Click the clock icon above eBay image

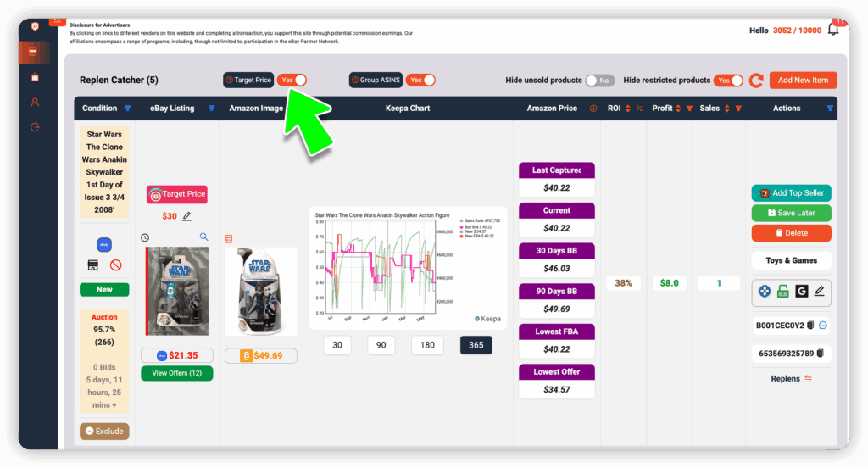tap(145, 237)
